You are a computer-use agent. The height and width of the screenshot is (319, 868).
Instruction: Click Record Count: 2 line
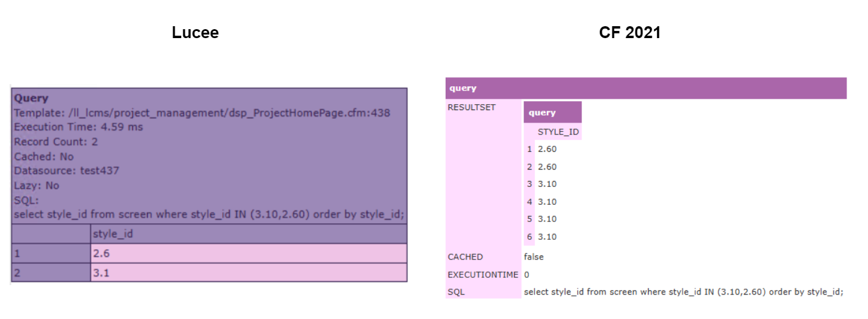(56, 142)
